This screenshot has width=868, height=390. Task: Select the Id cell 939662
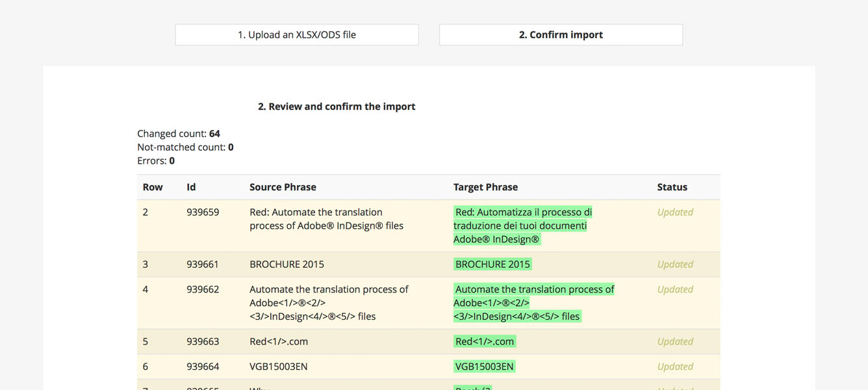(x=203, y=290)
